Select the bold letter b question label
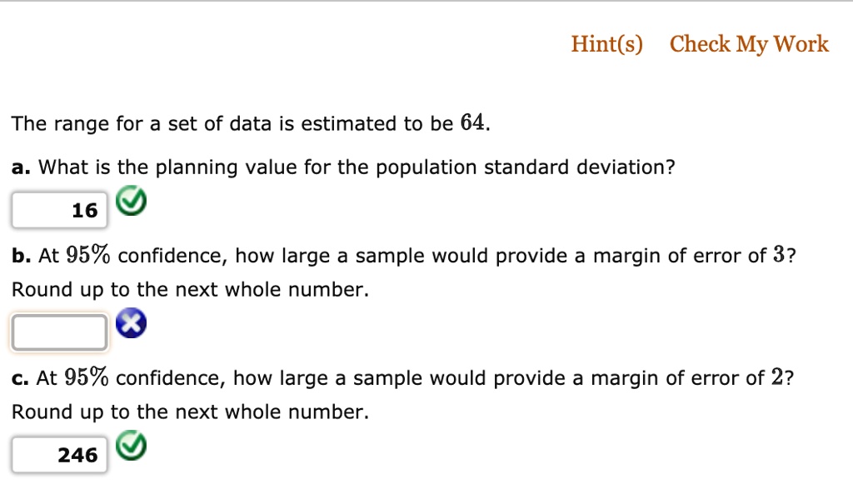853x504 pixels. [17, 255]
